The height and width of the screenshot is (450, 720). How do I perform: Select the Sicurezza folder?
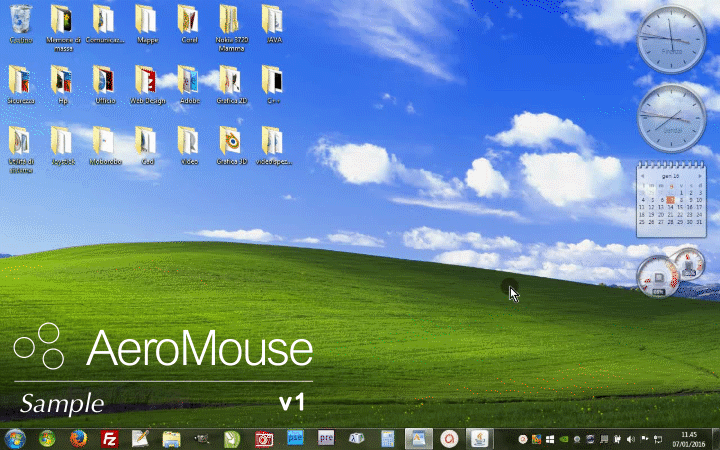coord(21,84)
